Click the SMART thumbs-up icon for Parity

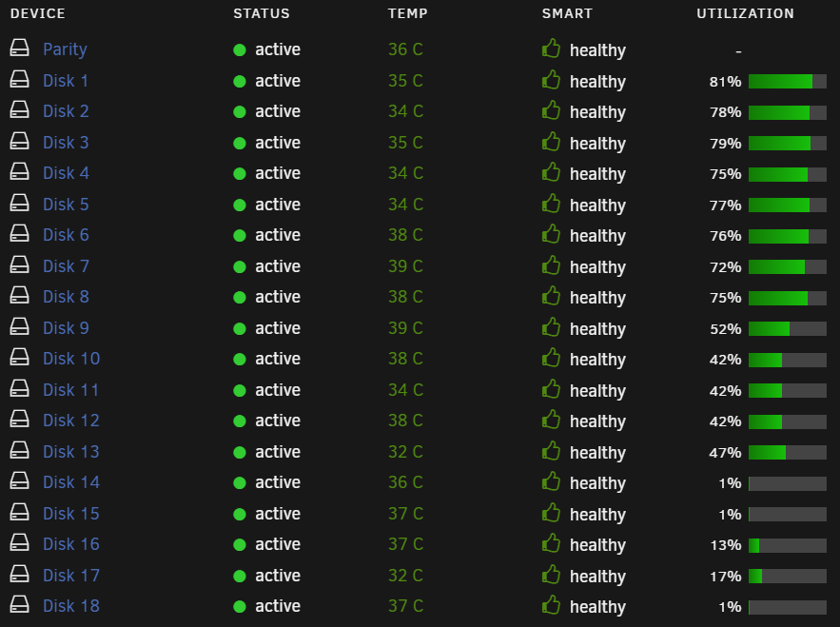(x=551, y=49)
